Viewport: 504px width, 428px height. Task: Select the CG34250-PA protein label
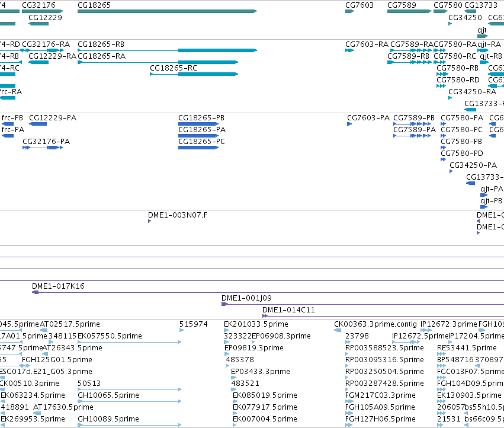click(473, 165)
